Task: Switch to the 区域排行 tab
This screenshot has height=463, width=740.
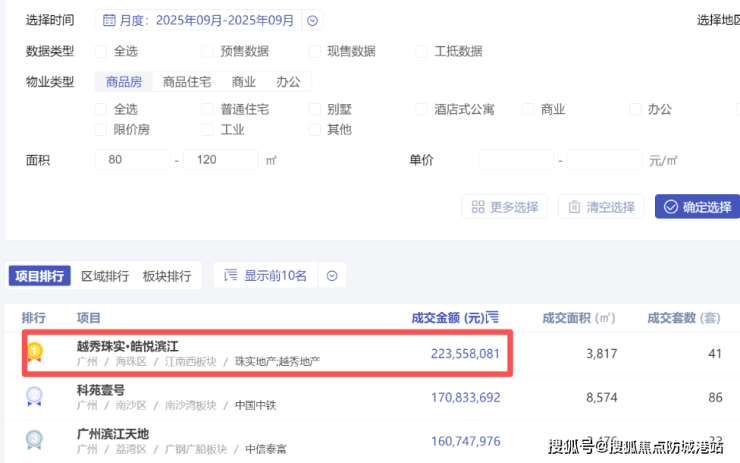Action: click(105, 276)
